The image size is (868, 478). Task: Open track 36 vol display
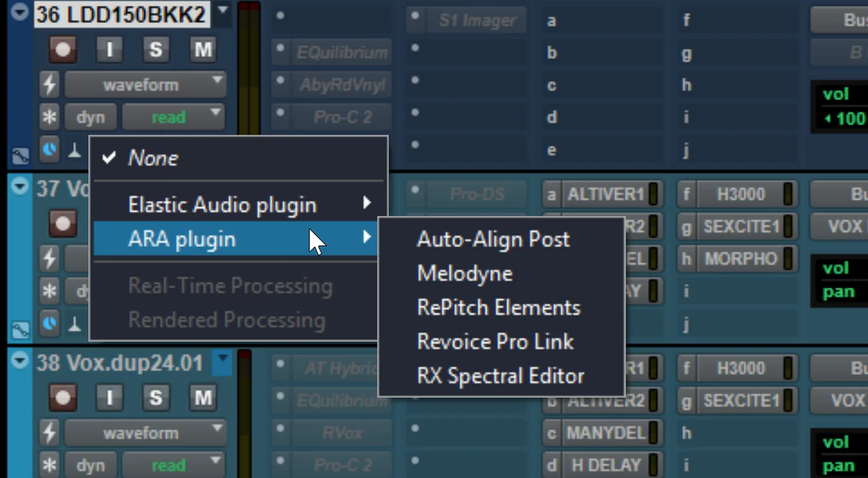pyautogui.click(x=836, y=94)
